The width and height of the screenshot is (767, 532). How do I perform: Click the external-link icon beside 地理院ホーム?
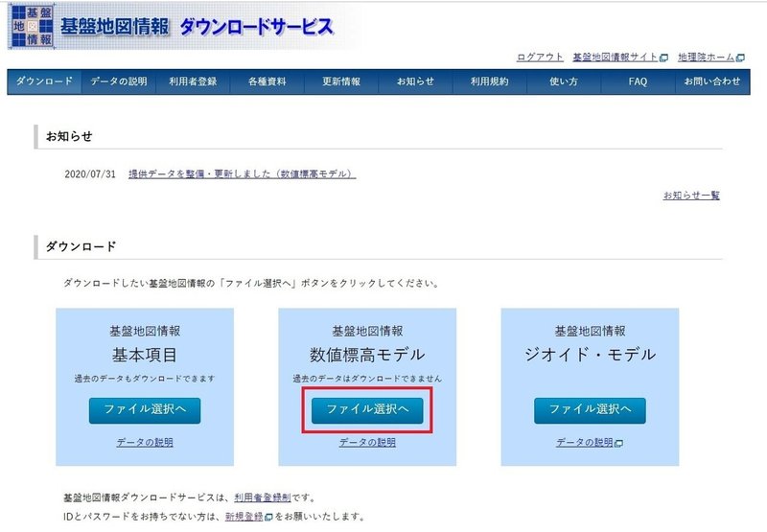[740, 58]
